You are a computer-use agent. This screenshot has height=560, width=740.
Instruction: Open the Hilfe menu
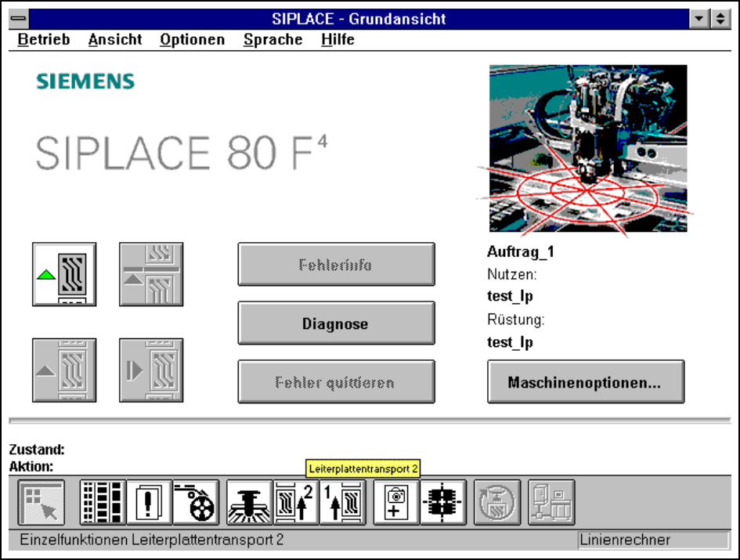tap(338, 40)
